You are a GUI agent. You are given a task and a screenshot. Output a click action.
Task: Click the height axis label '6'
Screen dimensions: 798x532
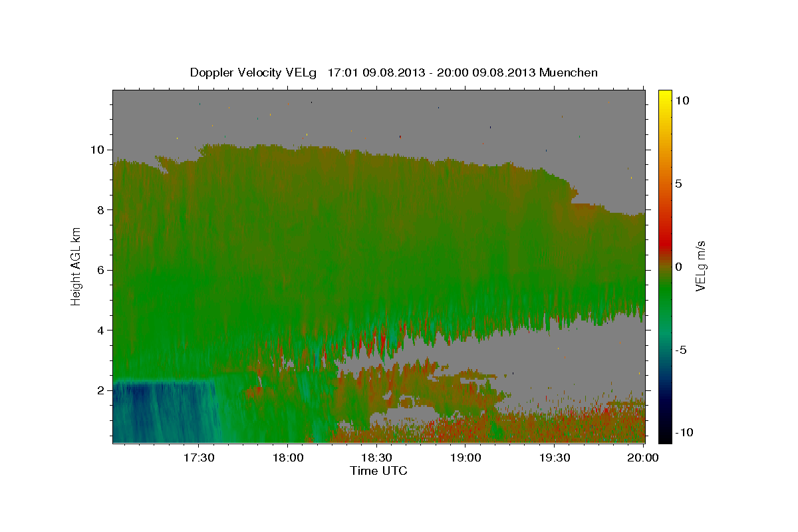coord(100,270)
